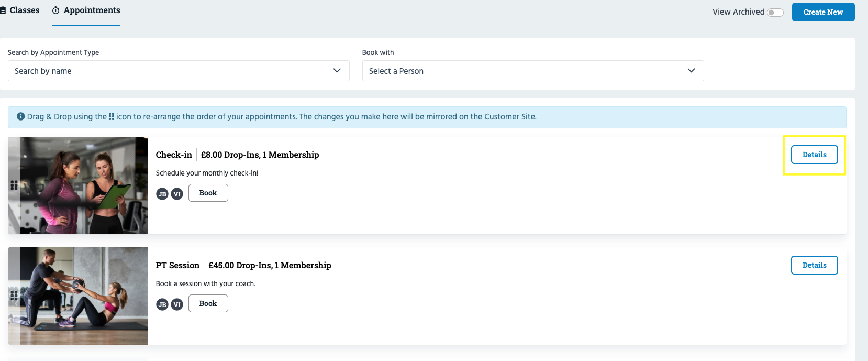
Task: Open Details for the Check-in appointment
Action: pyautogui.click(x=814, y=155)
